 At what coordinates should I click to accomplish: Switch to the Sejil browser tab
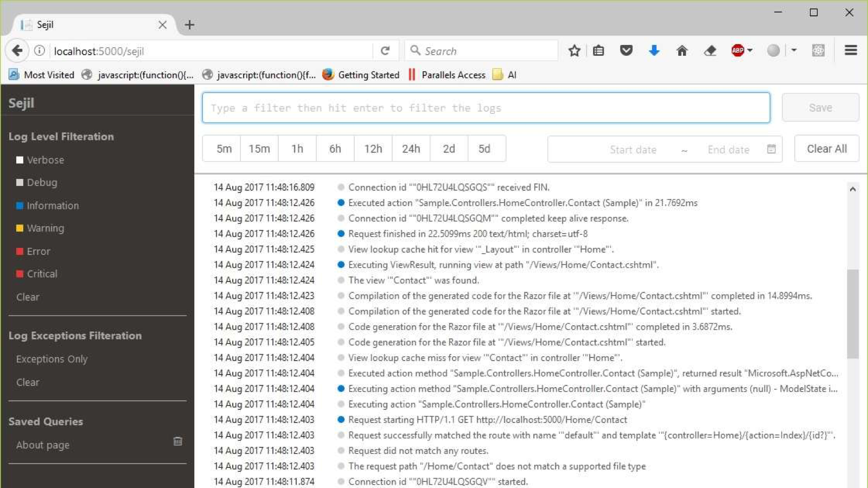pyautogui.click(x=81, y=24)
